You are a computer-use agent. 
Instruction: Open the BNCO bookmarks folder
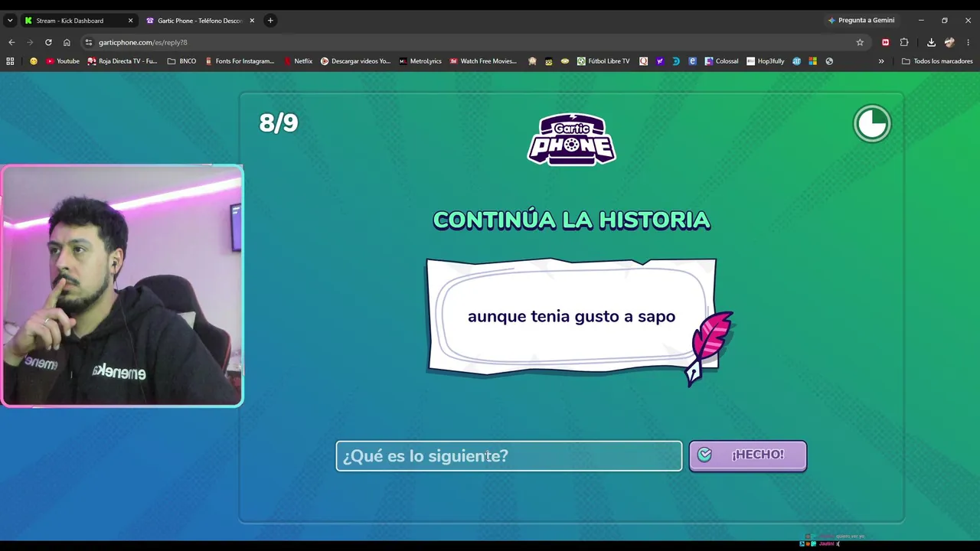[181, 61]
